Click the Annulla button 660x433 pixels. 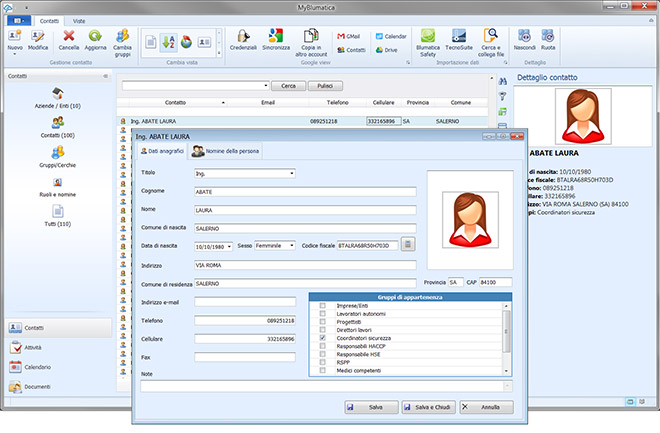tap(486, 407)
